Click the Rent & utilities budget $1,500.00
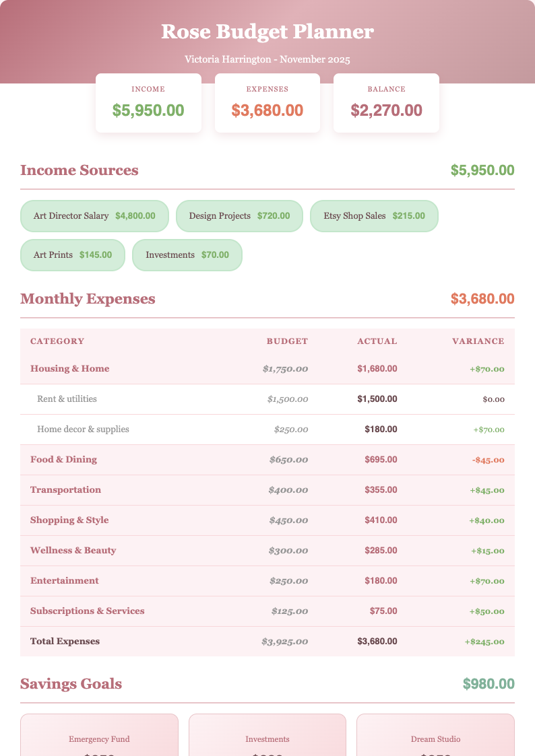Screen dimensions: 535x756 (x=288, y=399)
